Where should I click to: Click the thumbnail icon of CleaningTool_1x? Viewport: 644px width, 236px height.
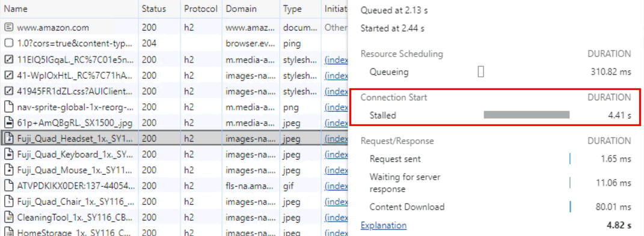pyautogui.click(x=8, y=217)
